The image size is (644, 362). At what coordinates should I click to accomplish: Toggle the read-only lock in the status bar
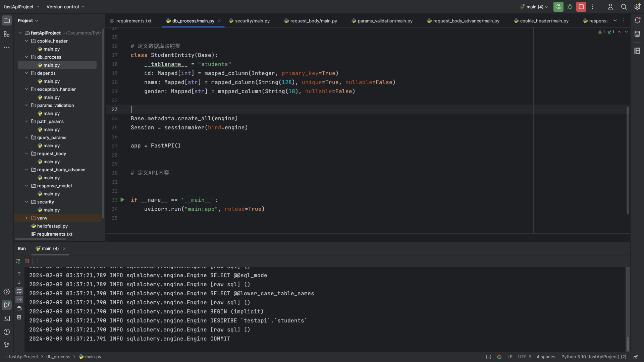pyautogui.click(x=635, y=357)
